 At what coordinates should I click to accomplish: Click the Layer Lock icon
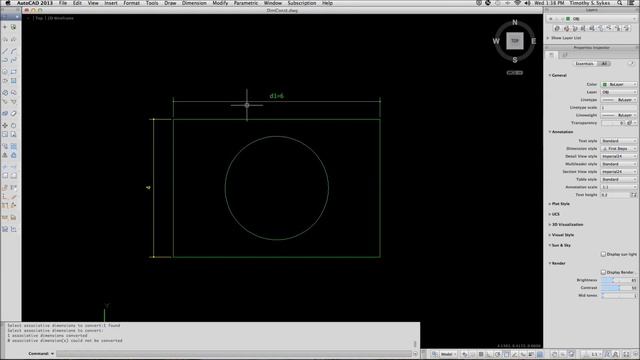618,28
